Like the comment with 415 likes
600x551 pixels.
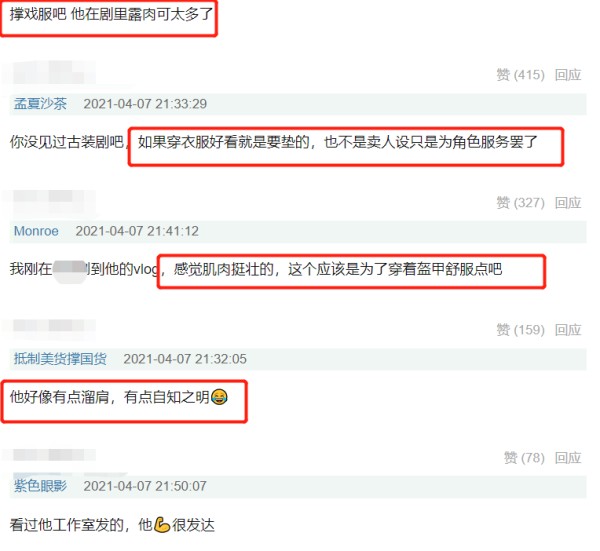(x=520, y=75)
